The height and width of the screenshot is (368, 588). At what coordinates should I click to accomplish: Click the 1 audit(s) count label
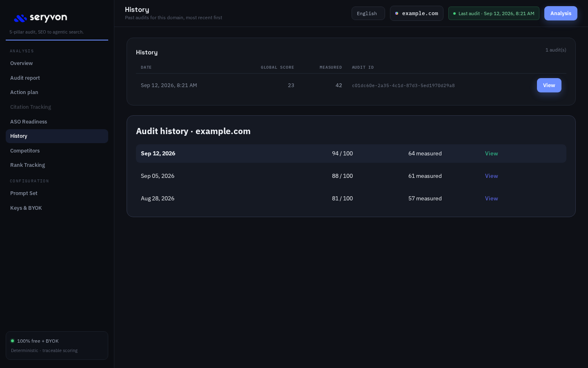[x=556, y=50]
